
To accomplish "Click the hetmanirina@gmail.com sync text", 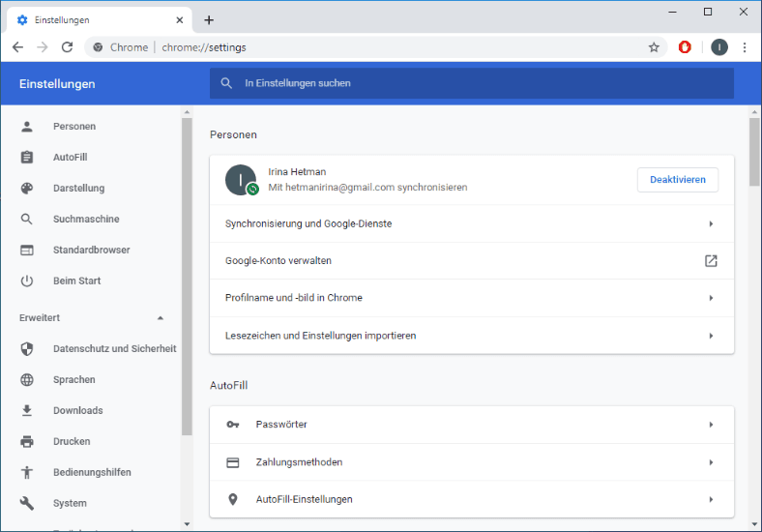I will [x=367, y=188].
